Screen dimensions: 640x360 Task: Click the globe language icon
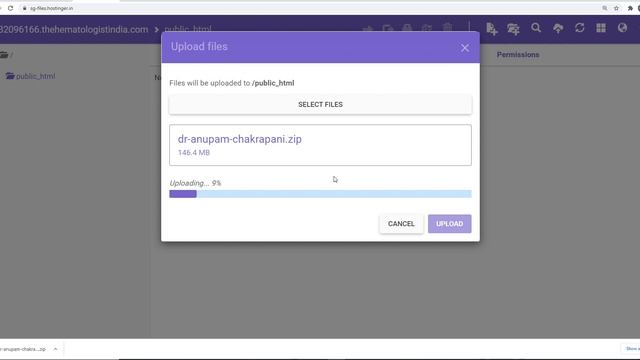coord(622,28)
